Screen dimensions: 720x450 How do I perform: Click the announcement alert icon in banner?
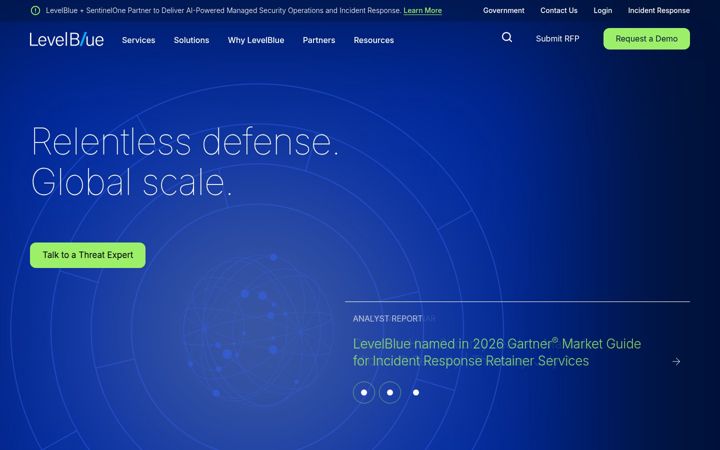(x=35, y=11)
